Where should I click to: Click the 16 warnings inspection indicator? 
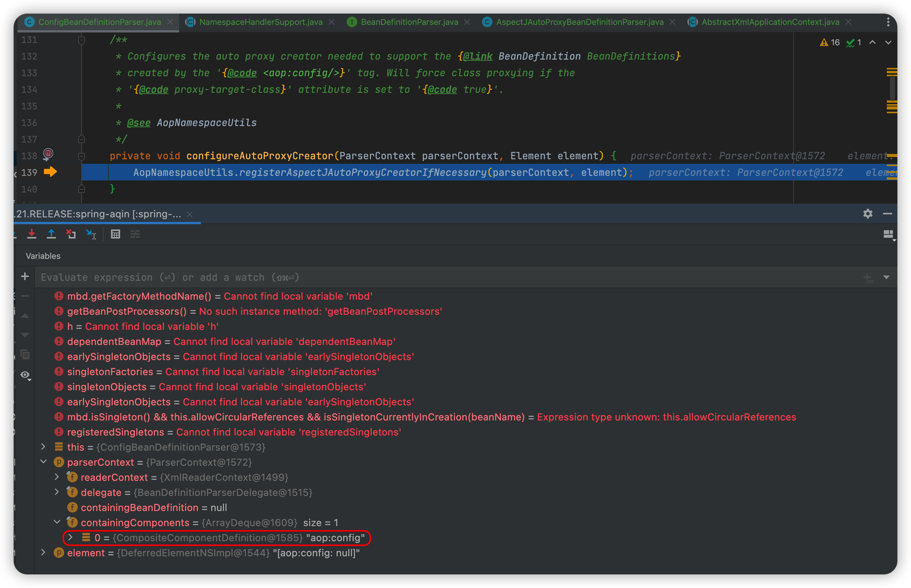tap(830, 42)
